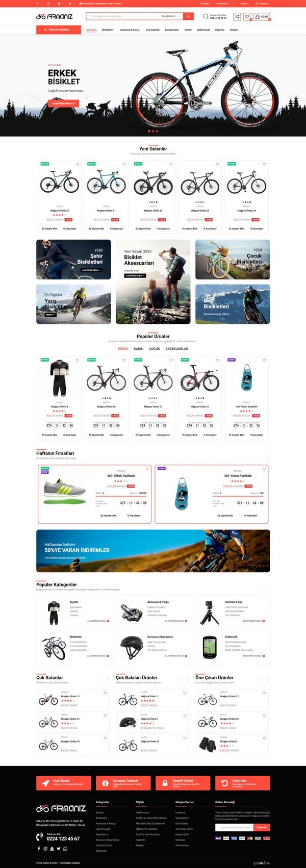The image size is (306, 868).
Task: Open the Kampanyalar menu item
Action: (x=172, y=30)
